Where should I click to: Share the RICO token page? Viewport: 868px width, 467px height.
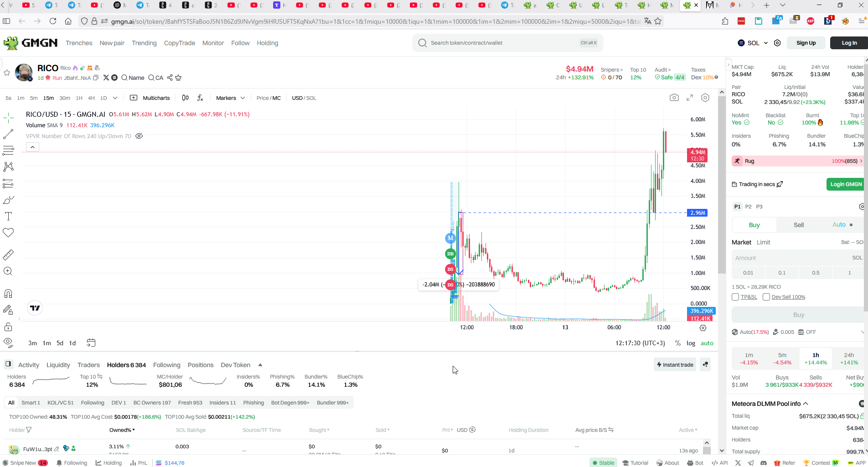(170, 78)
